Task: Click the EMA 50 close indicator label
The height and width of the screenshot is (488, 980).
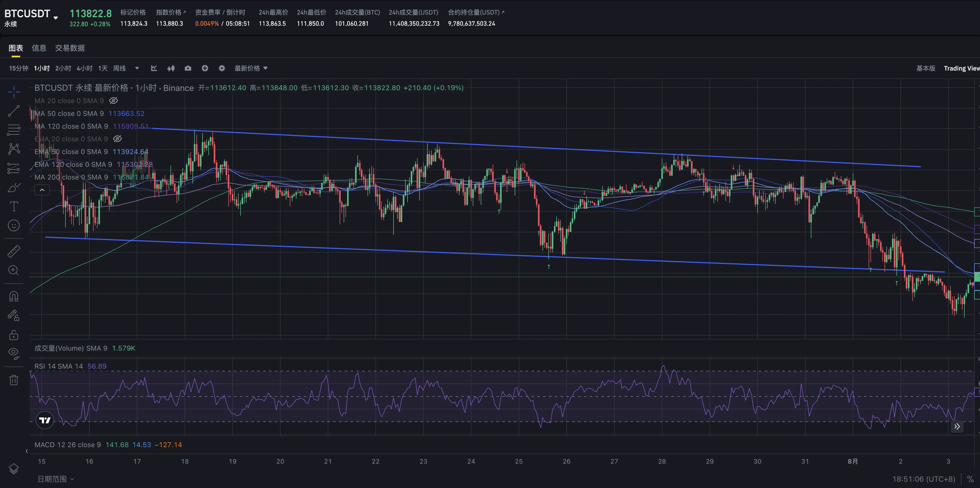Action: (x=71, y=152)
